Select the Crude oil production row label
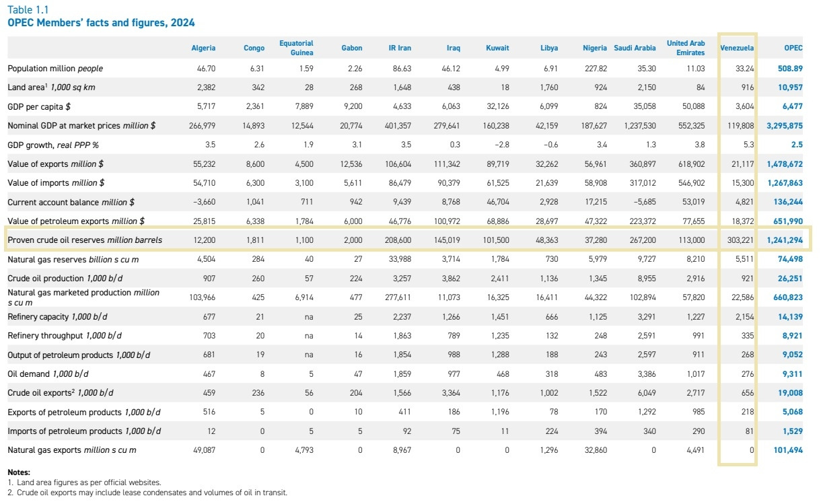Screen dimensions: 821x504 tap(65, 278)
